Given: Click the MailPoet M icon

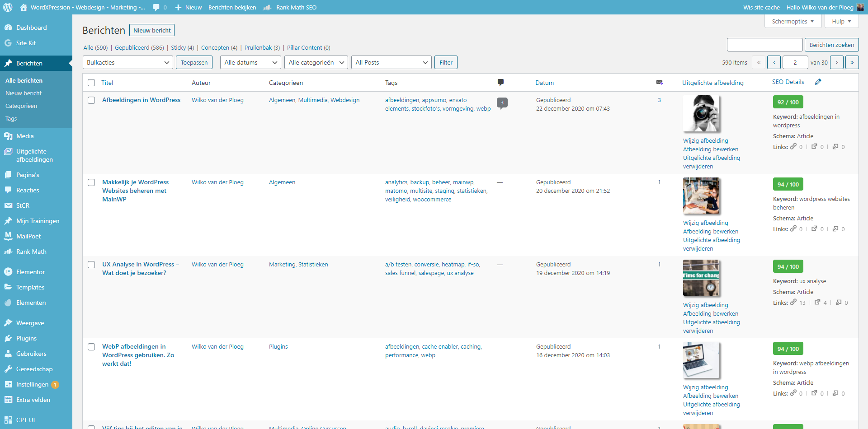Looking at the screenshot, I should (x=8, y=236).
